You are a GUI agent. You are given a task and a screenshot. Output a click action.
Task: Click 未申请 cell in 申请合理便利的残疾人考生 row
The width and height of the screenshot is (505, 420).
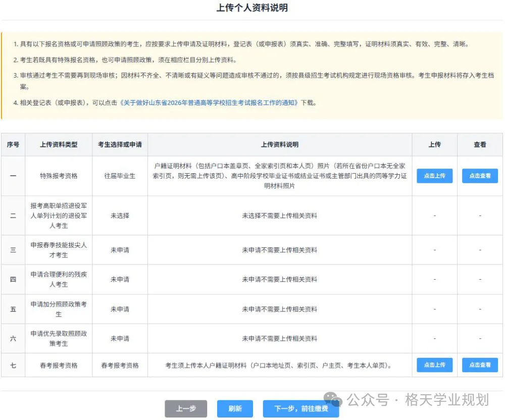(x=120, y=279)
